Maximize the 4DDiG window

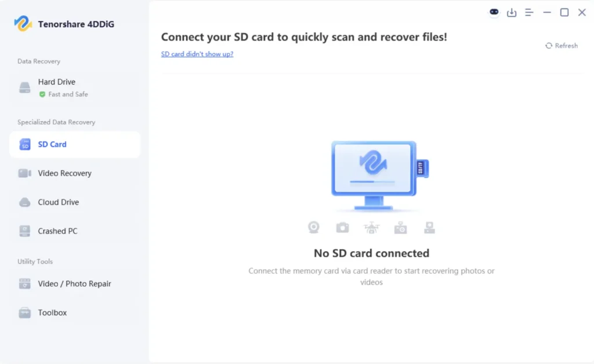(564, 12)
